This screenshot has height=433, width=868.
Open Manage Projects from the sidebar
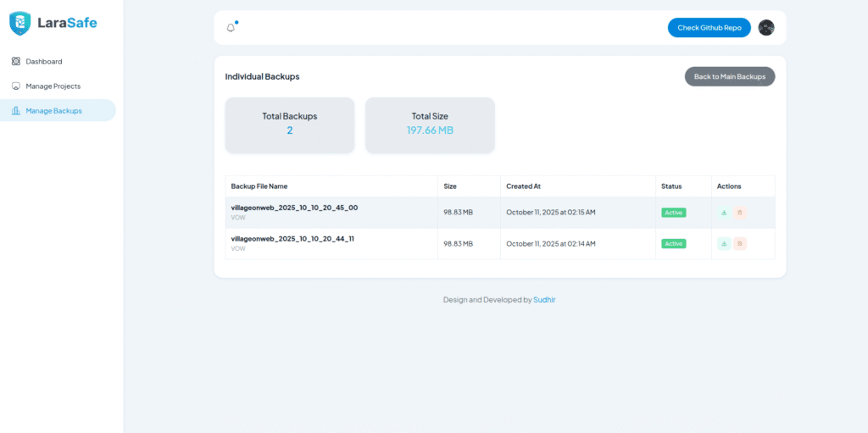(53, 86)
